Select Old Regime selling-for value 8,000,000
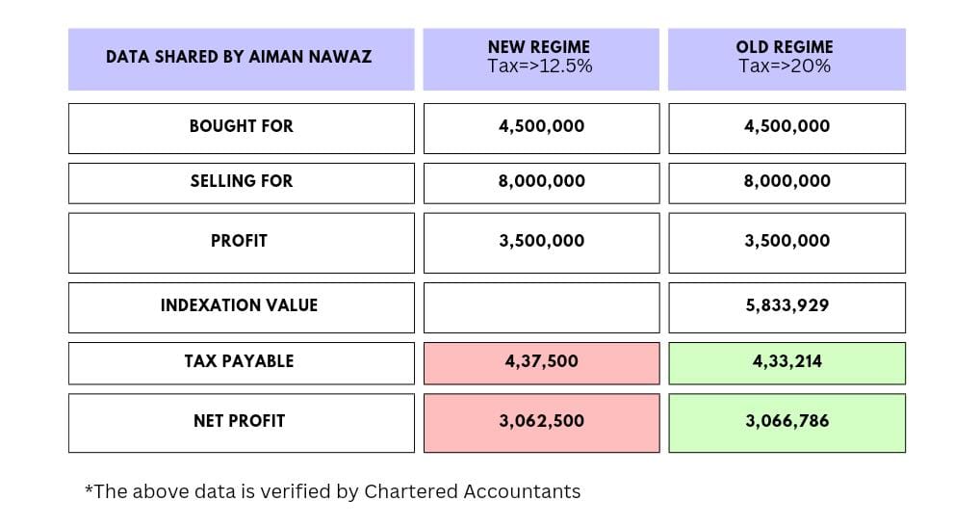This screenshot has height=527, width=980. [x=787, y=181]
